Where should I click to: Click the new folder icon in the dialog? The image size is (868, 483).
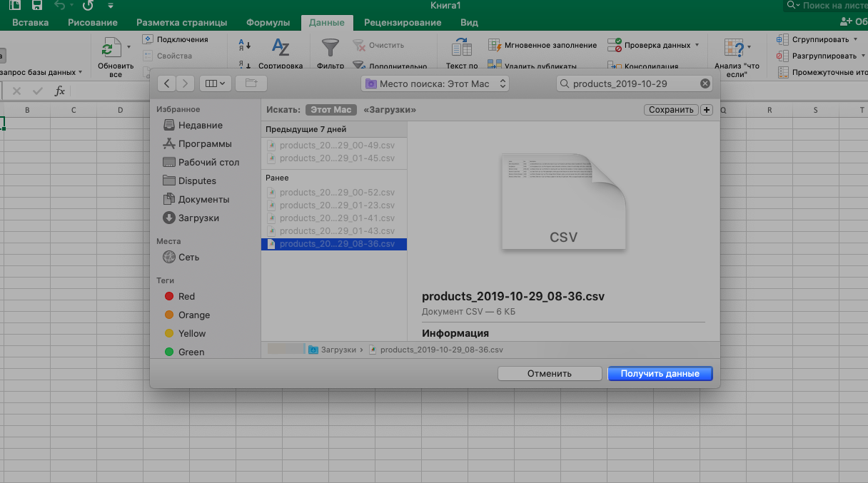coord(251,83)
